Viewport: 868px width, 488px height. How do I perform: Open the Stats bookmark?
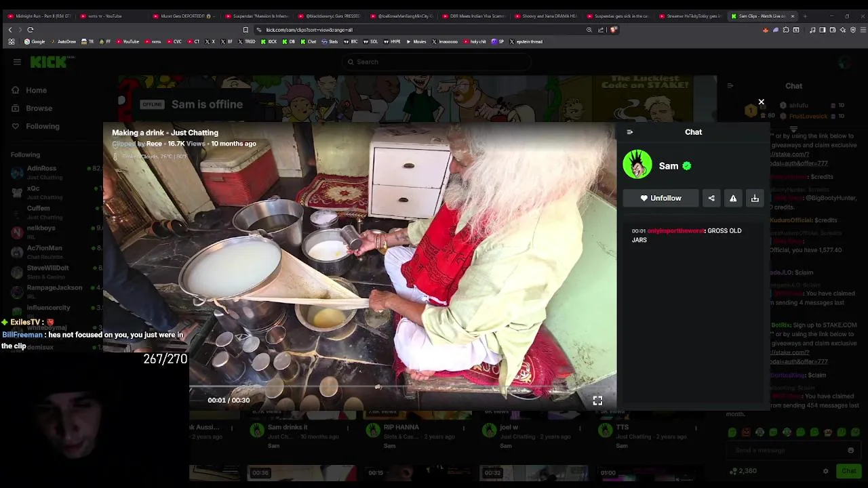(x=330, y=42)
